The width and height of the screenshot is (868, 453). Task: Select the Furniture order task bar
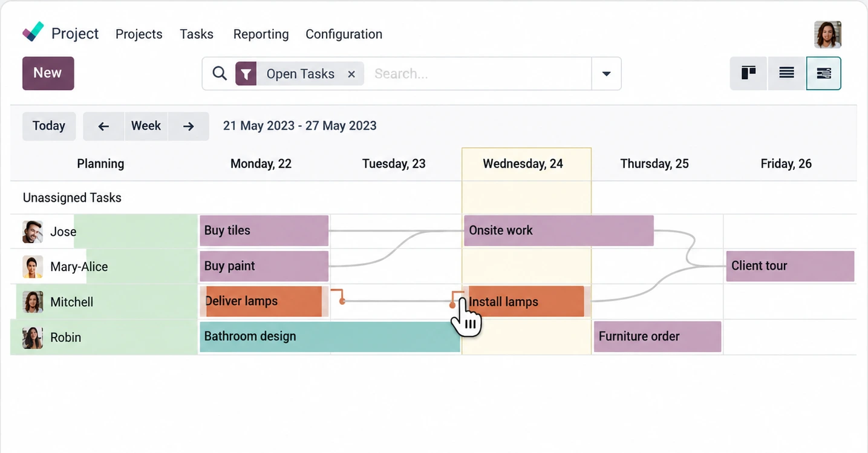click(658, 337)
